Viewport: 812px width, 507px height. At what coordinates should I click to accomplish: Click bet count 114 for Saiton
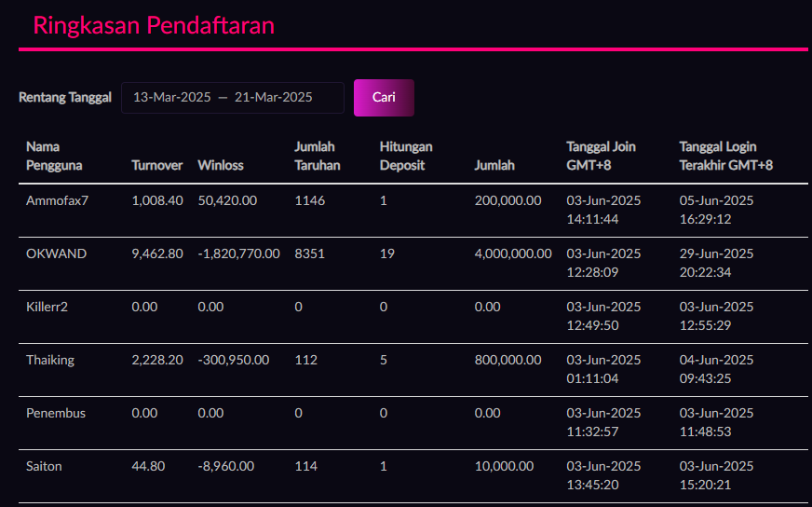[x=306, y=466]
